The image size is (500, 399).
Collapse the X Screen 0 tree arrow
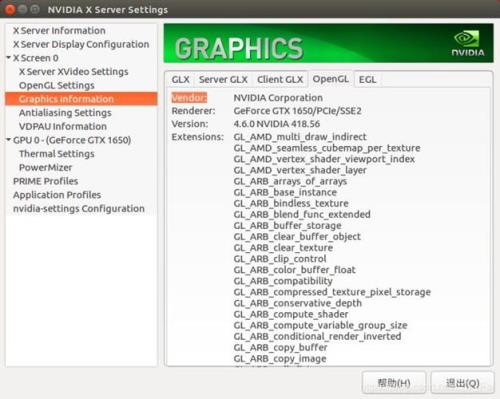pos(9,58)
